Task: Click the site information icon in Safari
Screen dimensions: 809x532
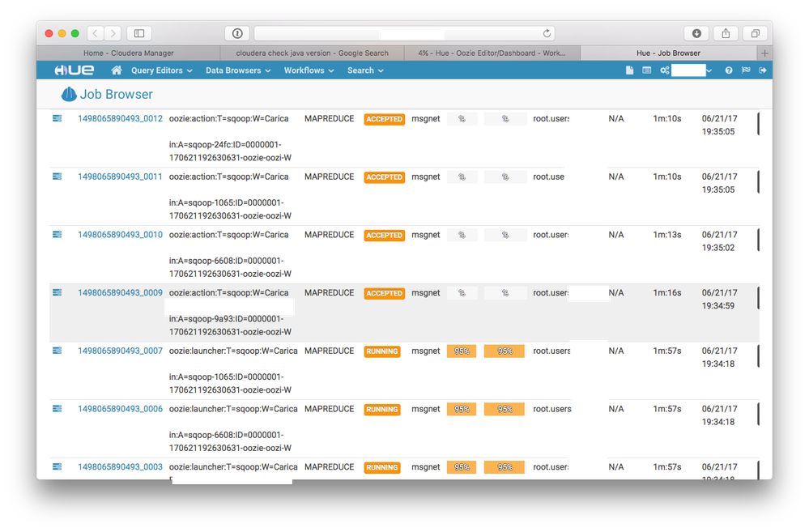Action: 237,33
